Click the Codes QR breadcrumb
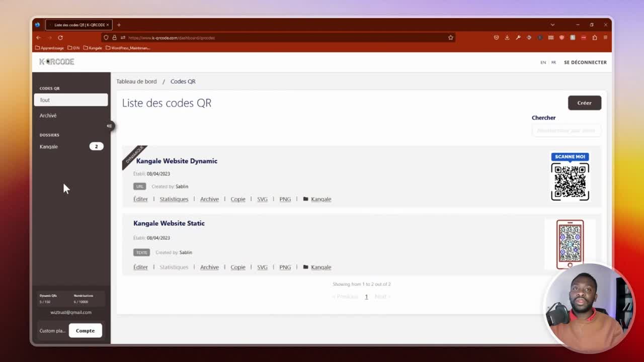Screen dimensions: 644x362 pos(183,81)
